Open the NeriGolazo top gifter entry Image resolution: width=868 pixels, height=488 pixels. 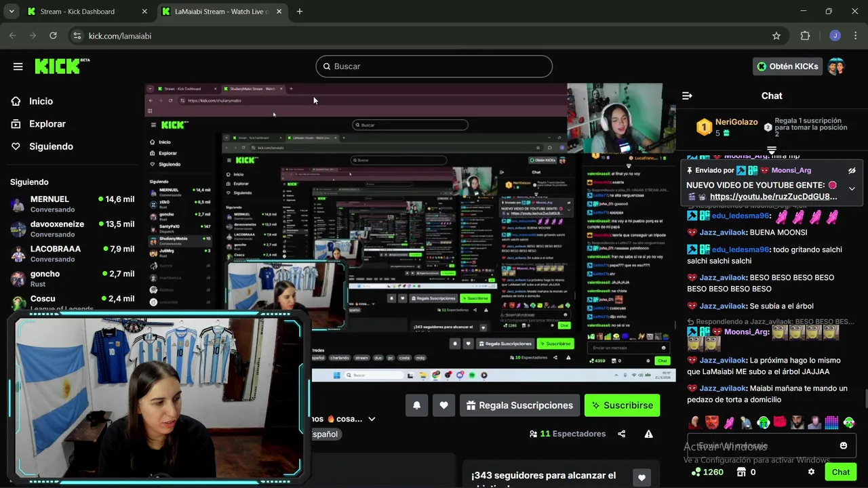click(728, 127)
